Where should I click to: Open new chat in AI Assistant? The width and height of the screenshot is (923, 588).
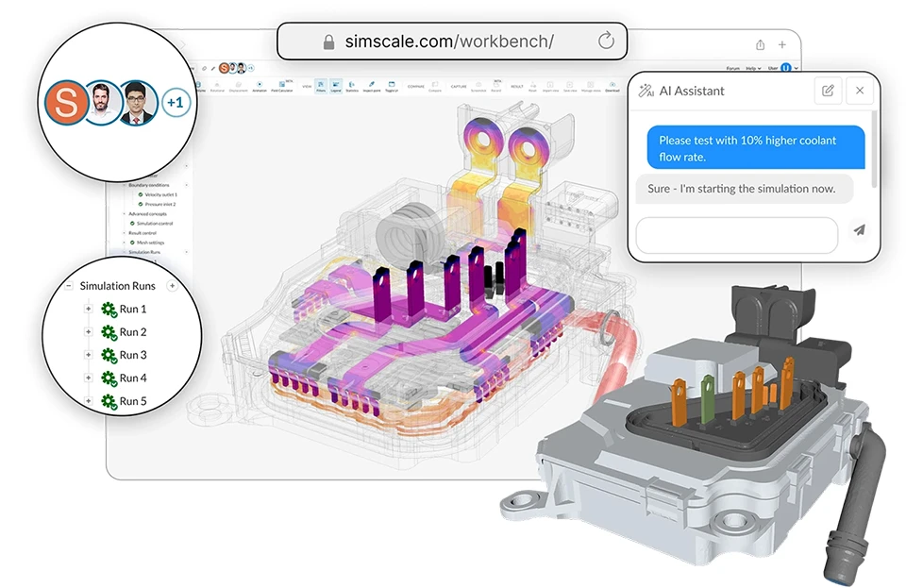tap(828, 91)
